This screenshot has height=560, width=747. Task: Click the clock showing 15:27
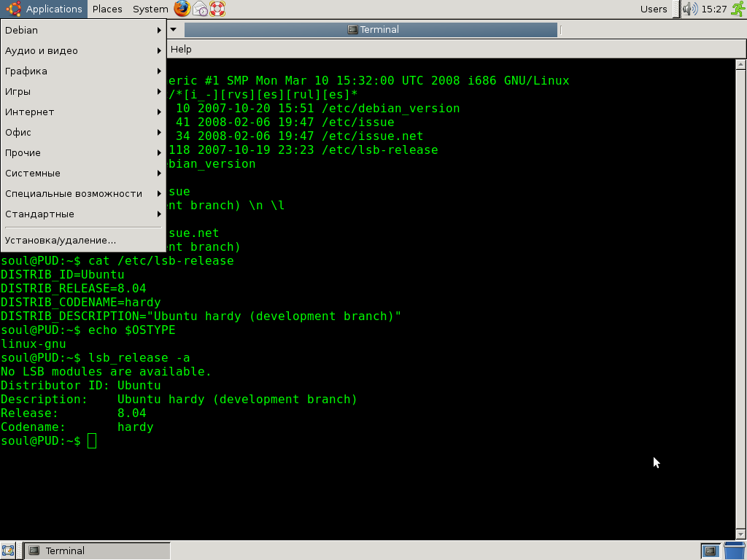pyautogui.click(x=713, y=9)
